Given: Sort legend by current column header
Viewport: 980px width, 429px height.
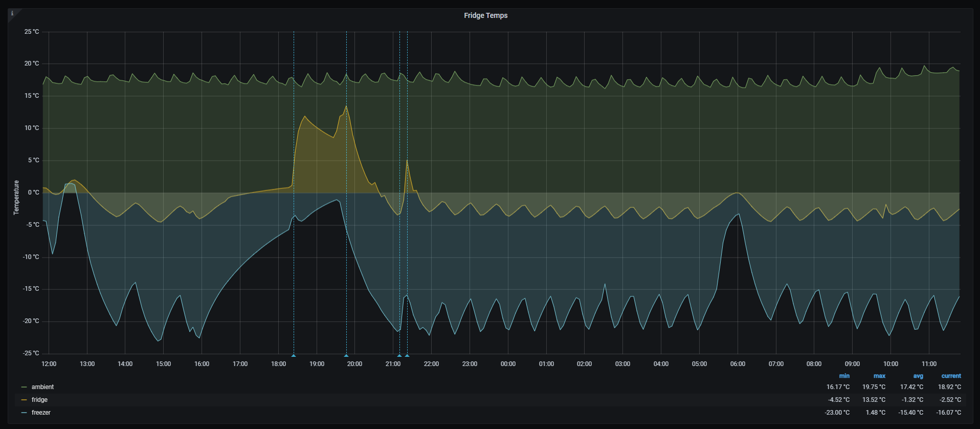Looking at the screenshot, I should (x=951, y=376).
